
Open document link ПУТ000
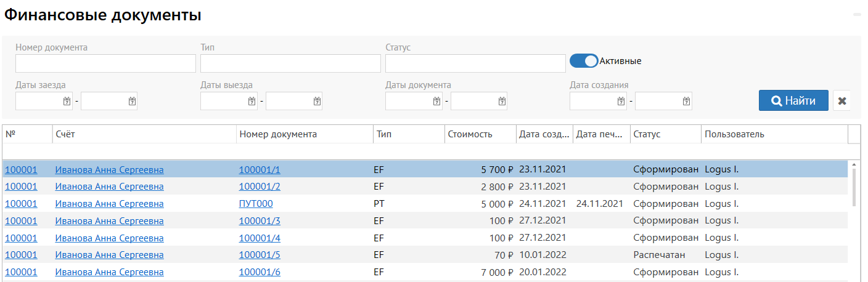256,204
